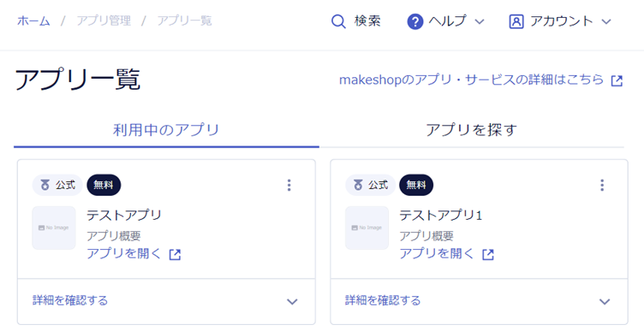The width and height of the screenshot is (644, 331).
Task: Expand the アカウント dropdown chevron
Action: [x=606, y=21]
